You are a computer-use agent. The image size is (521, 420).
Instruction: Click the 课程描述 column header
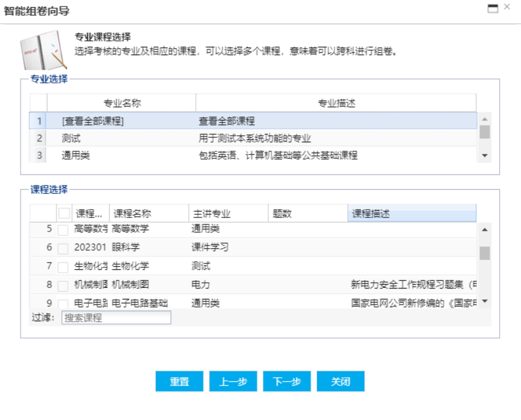[x=411, y=214]
